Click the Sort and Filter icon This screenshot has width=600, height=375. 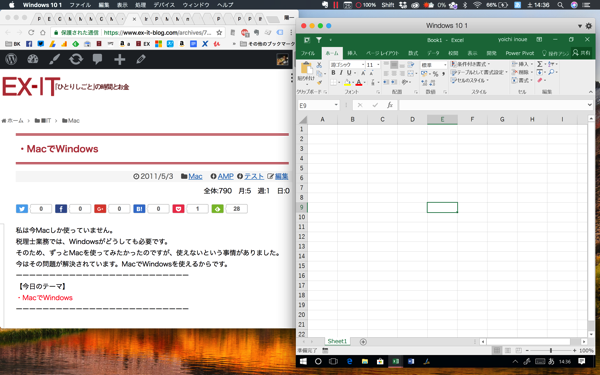pos(551,64)
